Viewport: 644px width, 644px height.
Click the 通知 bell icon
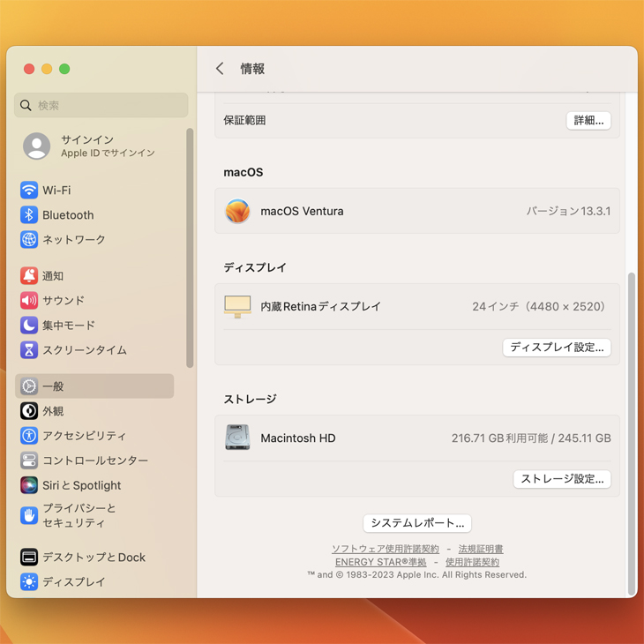coord(29,276)
